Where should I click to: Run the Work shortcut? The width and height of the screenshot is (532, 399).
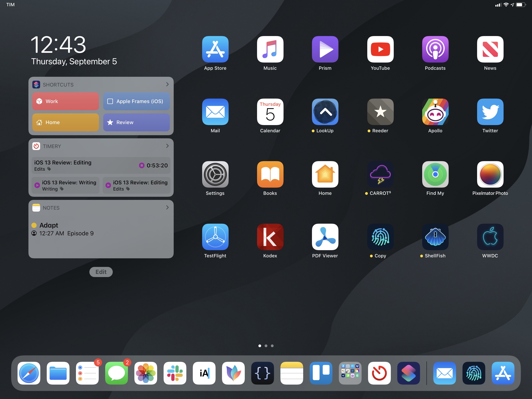tap(65, 101)
